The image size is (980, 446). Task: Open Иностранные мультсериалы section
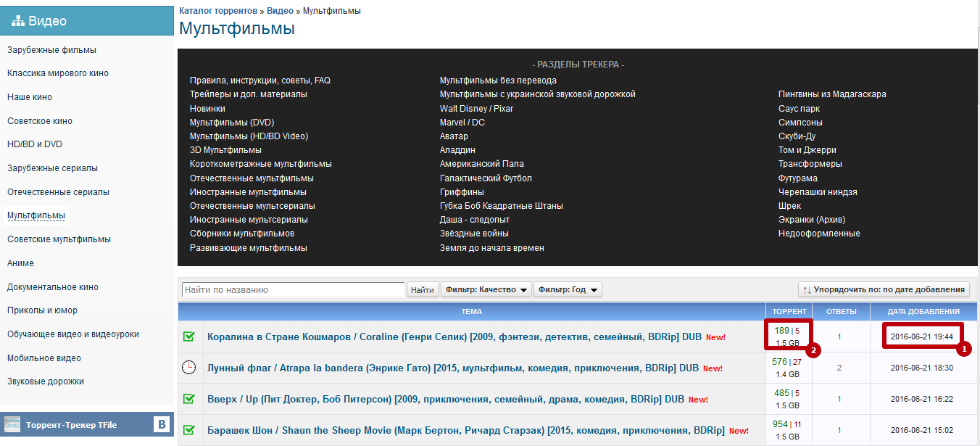coord(249,220)
